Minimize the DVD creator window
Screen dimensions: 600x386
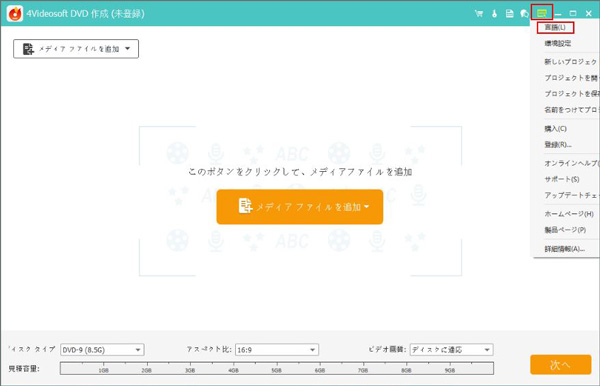(x=559, y=14)
